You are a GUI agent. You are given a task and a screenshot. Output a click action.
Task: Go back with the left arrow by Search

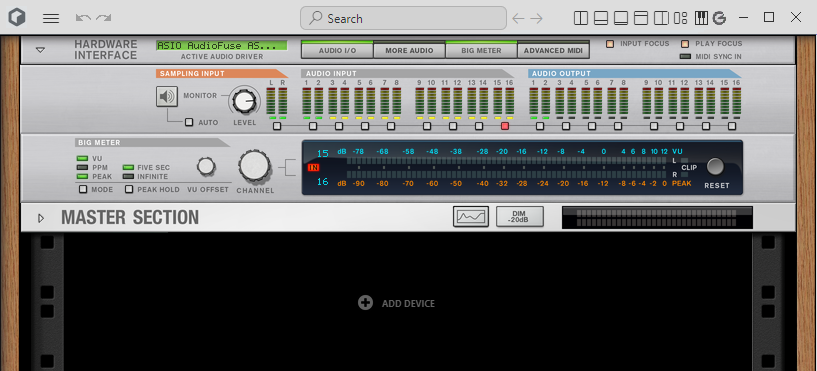point(518,18)
